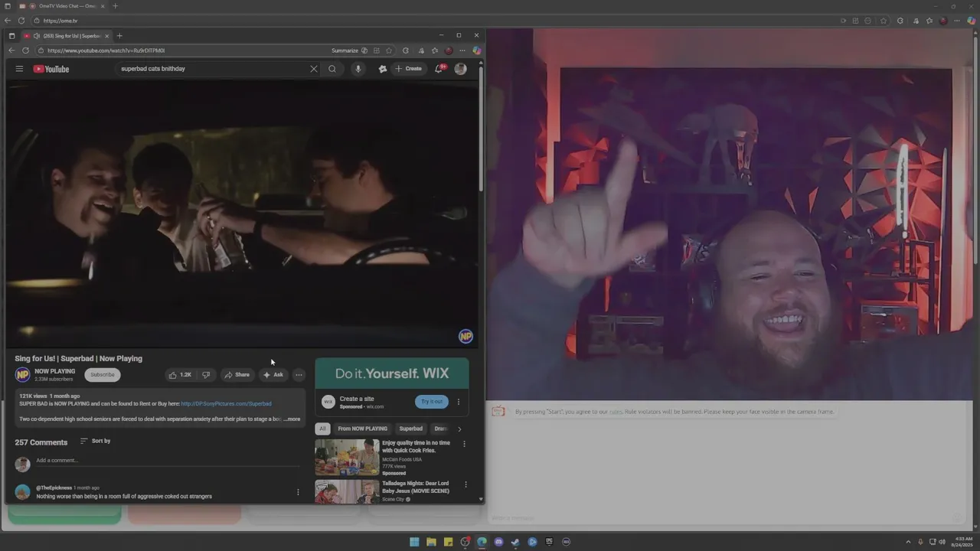Show hidden system tray icons
Image resolution: width=980 pixels, height=551 pixels.
click(x=908, y=542)
